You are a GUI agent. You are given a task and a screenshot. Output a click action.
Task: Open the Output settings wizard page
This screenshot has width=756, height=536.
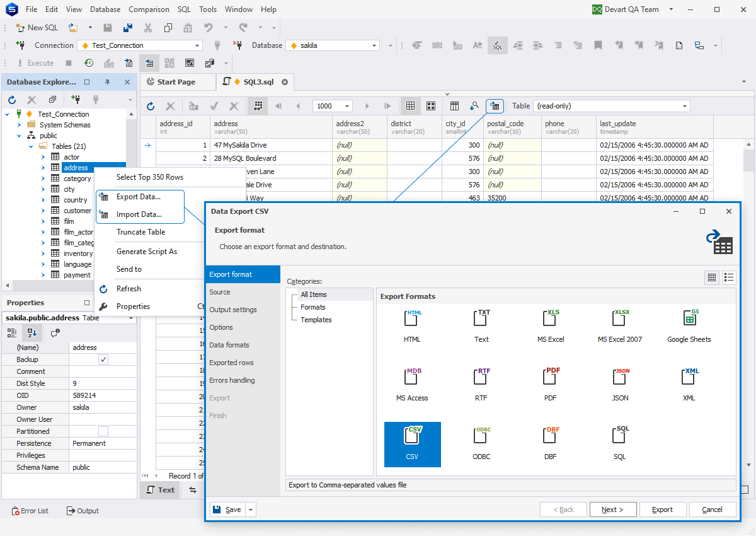[233, 310]
